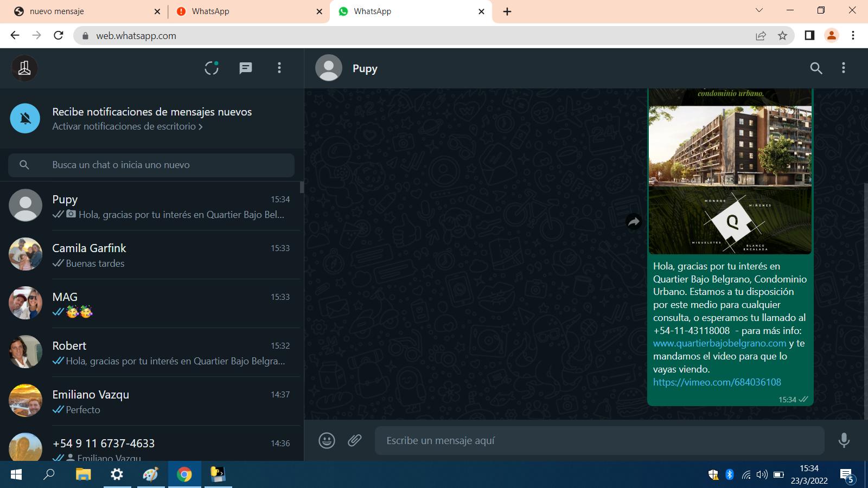Click the attach paperclip icon

tap(355, 440)
